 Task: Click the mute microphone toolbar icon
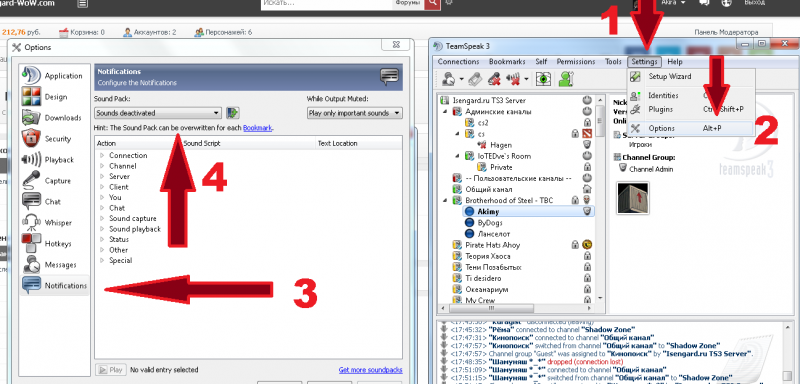pyautogui.click(x=494, y=79)
